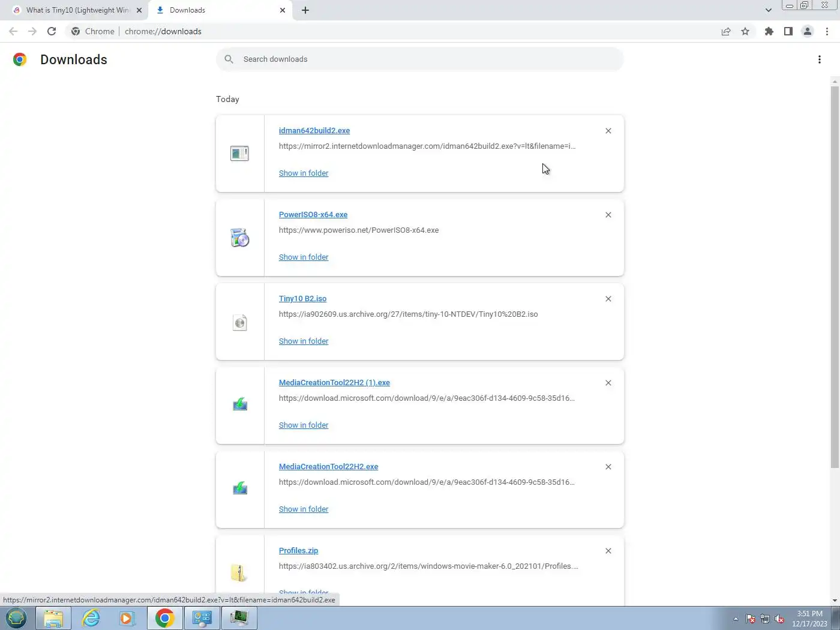840x630 pixels.
Task: Click the Downloads page heading logo
Action: pos(20,59)
